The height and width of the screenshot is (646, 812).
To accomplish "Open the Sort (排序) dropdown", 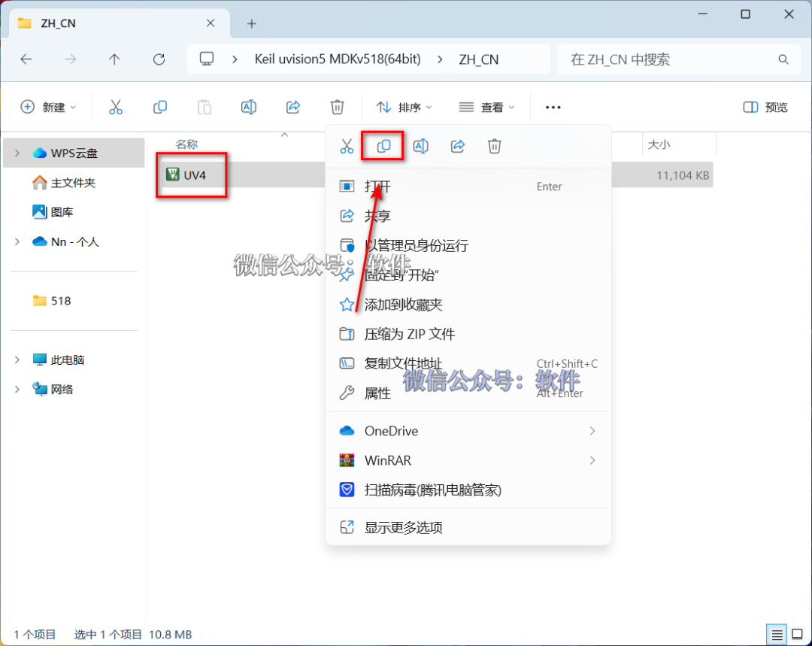I will (404, 108).
